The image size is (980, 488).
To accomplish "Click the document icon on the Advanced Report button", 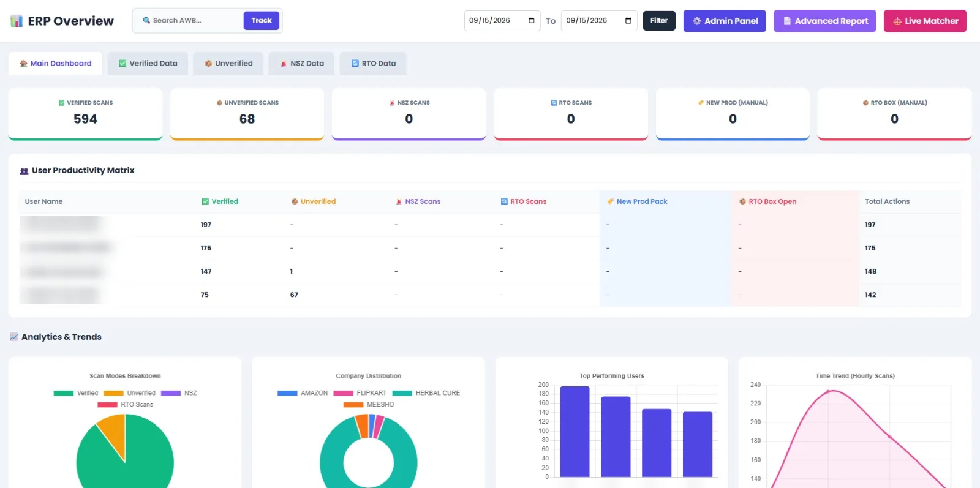I will [x=787, y=21].
